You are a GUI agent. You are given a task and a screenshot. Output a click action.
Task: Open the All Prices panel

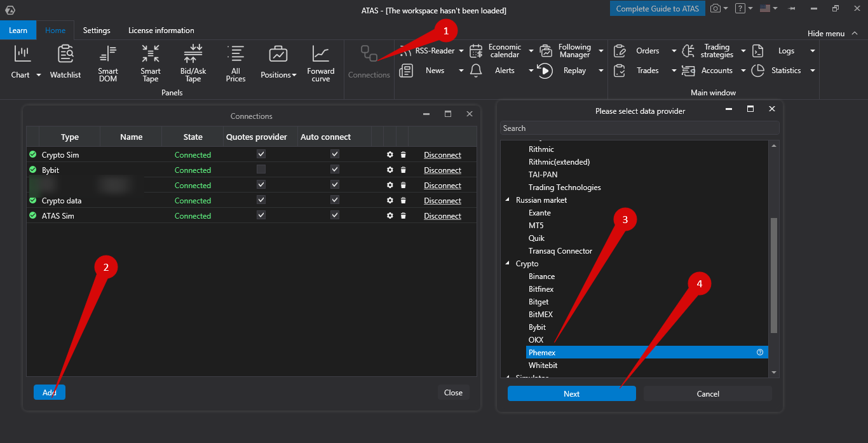236,64
